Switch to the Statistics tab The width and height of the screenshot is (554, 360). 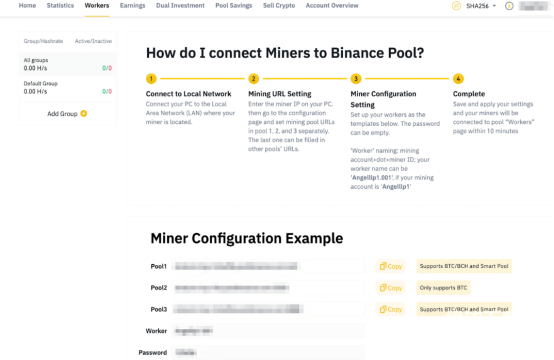60,6
